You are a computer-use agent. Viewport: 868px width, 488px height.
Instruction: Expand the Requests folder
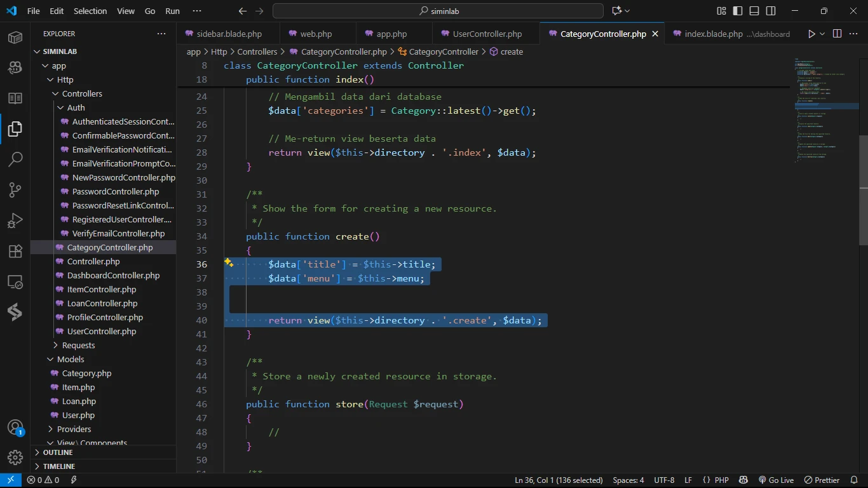[78, 345]
